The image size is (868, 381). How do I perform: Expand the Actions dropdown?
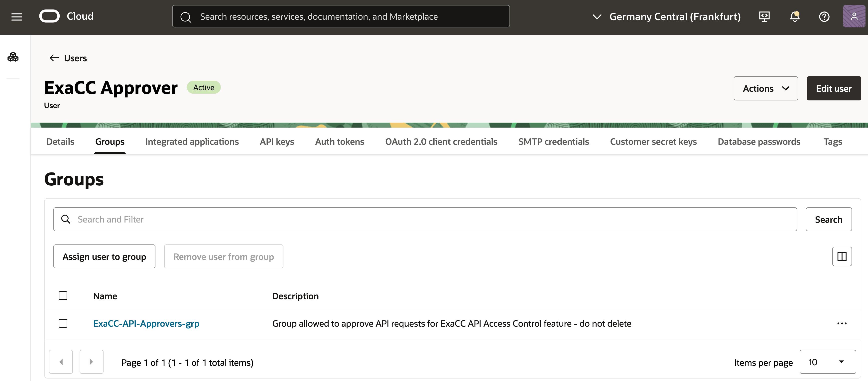coord(765,88)
